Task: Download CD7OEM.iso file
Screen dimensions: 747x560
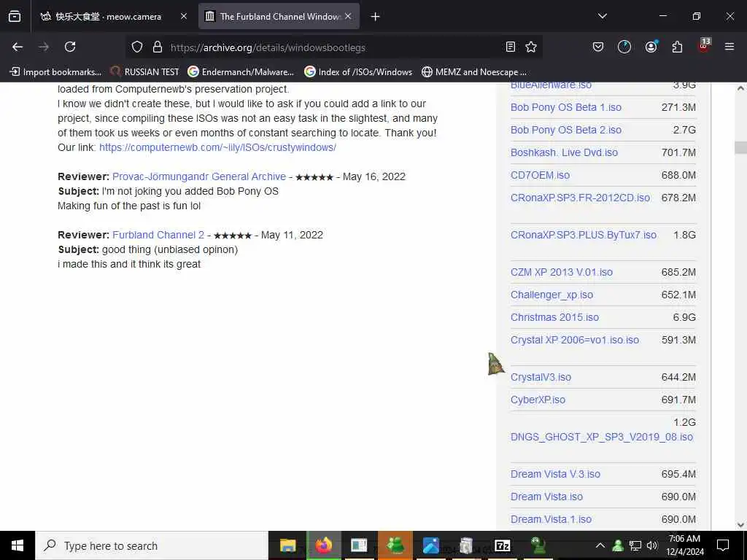Action: 541,175
